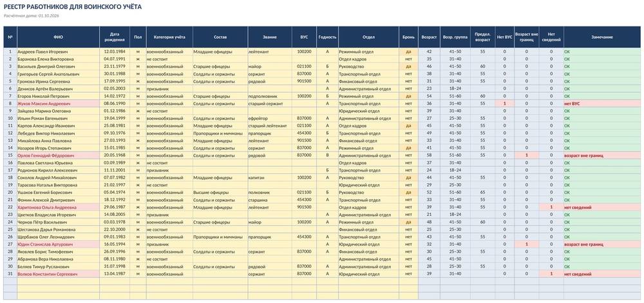Select the 'Состав' column header
Image resolution: width=644 pixels, height=303 pixels.
pyautogui.click(x=220, y=37)
